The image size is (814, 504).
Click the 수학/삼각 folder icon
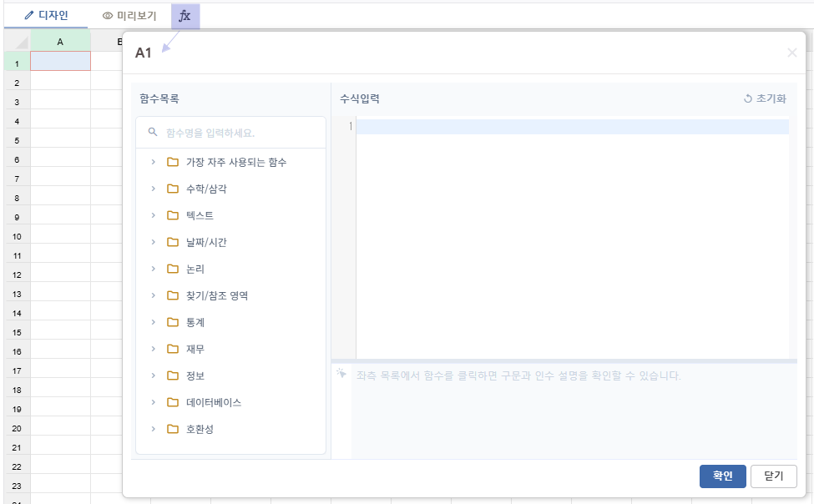pyautogui.click(x=173, y=189)
